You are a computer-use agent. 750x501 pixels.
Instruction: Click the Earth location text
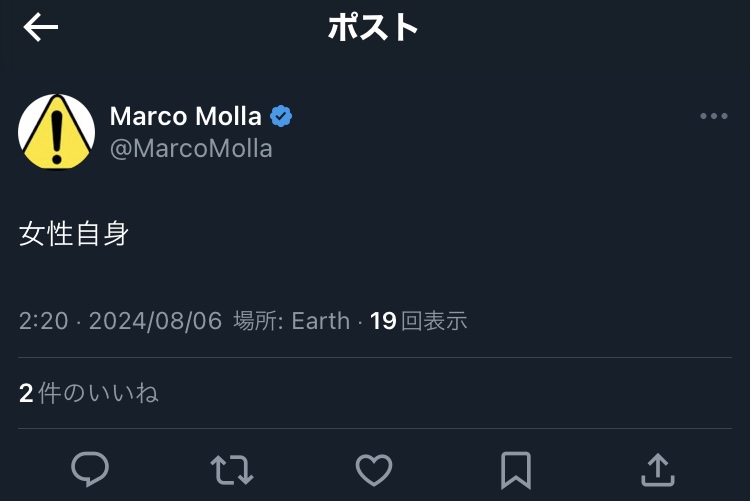[321, 321]
